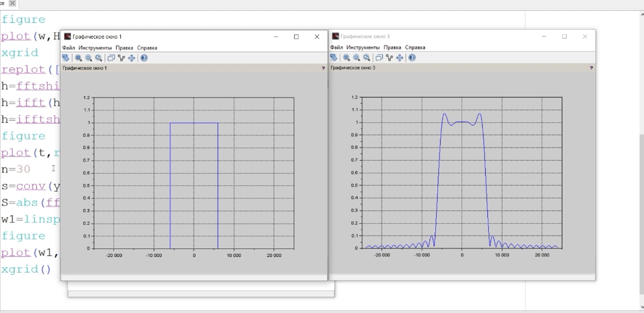Open the Справка menu in Графическое окно 3
Viewport: 644px width, 313px height.
pos(415,47)
